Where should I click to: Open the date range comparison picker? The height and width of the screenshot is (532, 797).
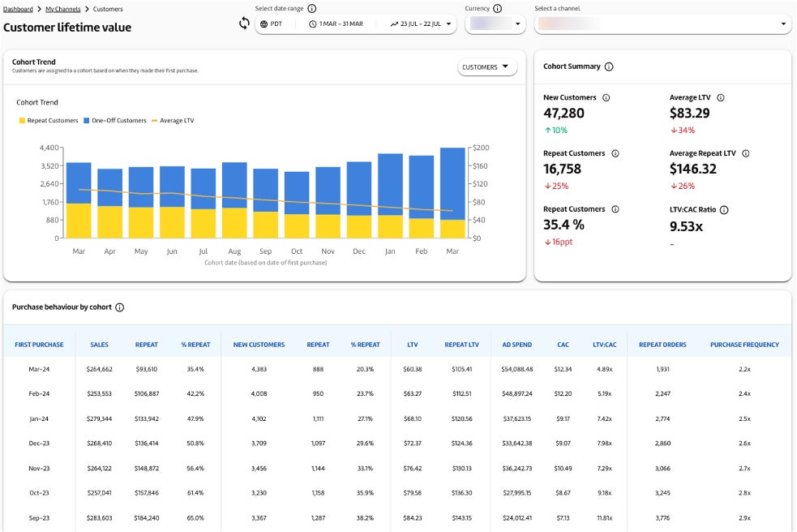(419, 24)
